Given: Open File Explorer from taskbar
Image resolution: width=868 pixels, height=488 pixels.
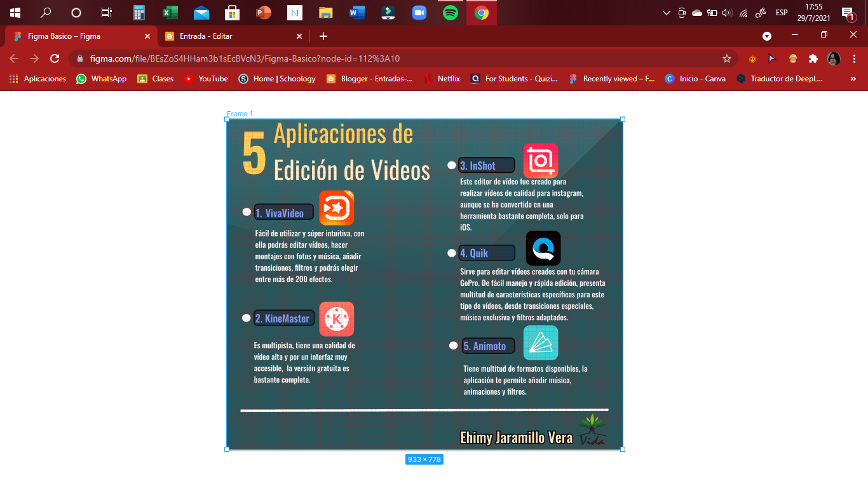Looking at the screenshot, I should click(x=326, y=12).
